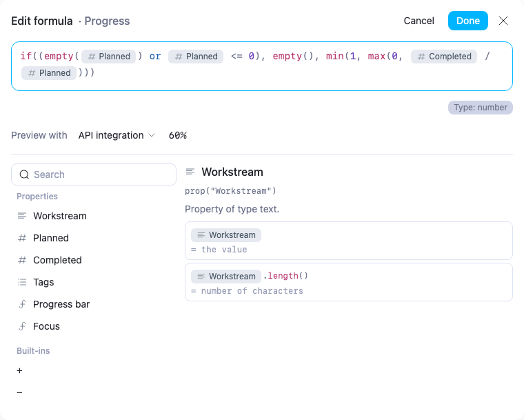Click the text icon beside Workstream heading

click(190, 172)
